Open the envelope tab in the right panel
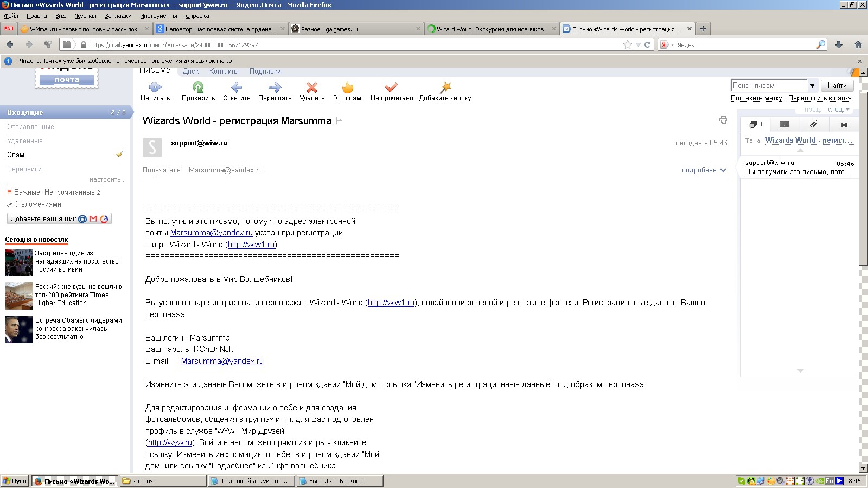Image resolution: width=868 pixels, height=488 pixels. pos(784,125)
